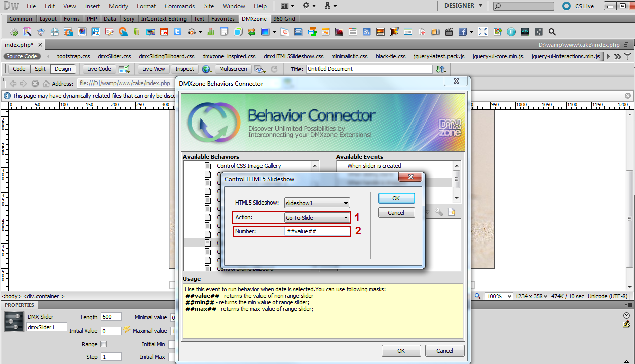Open the DESIGNER workspace dropdown
Screen dimensions: 635x364
click(463, 6)
